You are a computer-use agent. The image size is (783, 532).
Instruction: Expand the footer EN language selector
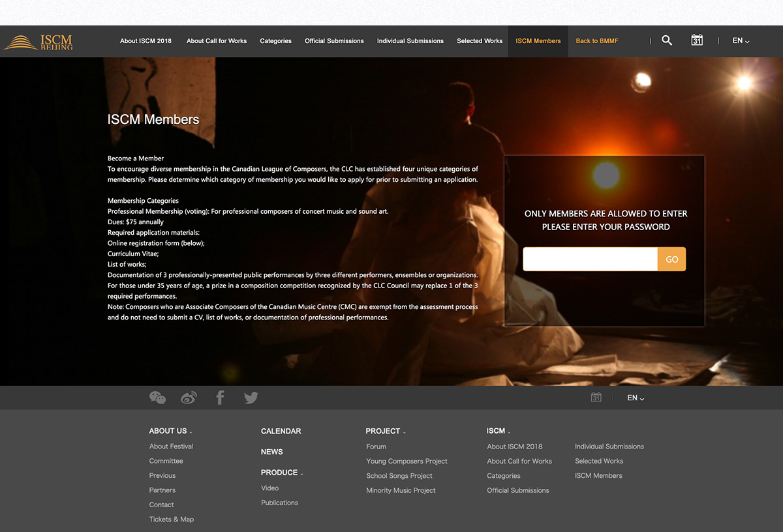636,398
